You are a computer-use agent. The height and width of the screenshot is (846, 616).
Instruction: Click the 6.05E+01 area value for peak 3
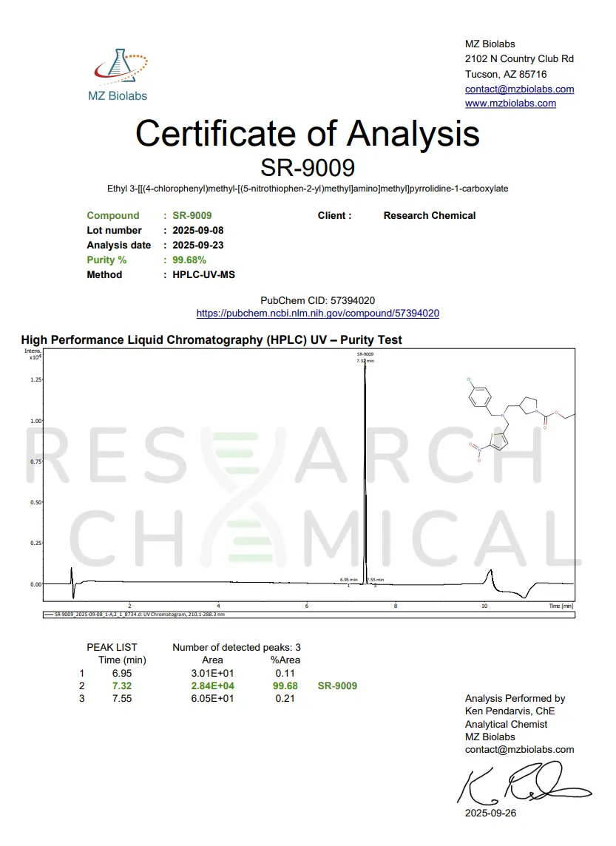(212, 698)
